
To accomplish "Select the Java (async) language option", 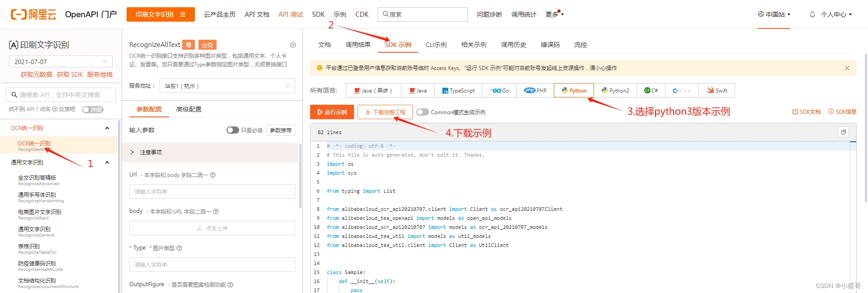I will pos(373,90).
